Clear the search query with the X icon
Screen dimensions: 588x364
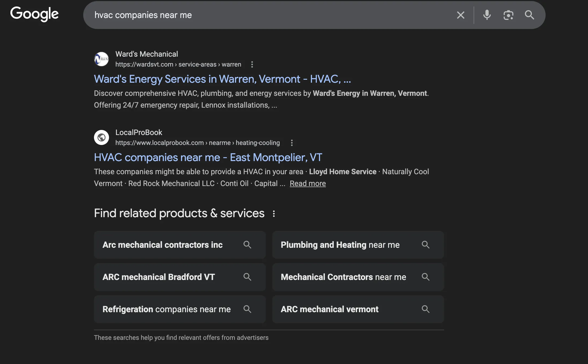coord(461,15)
